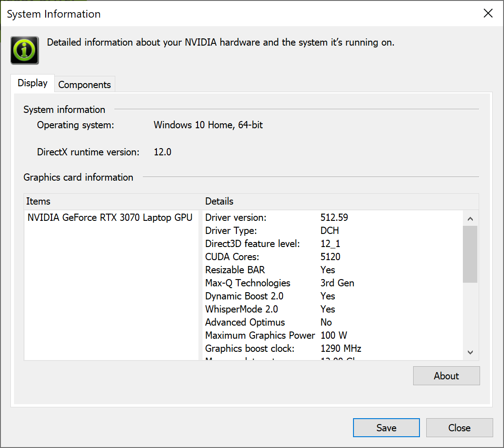The image size is (504, 448).
Task: Click the detailed information description text
Action: coord(221,42)
